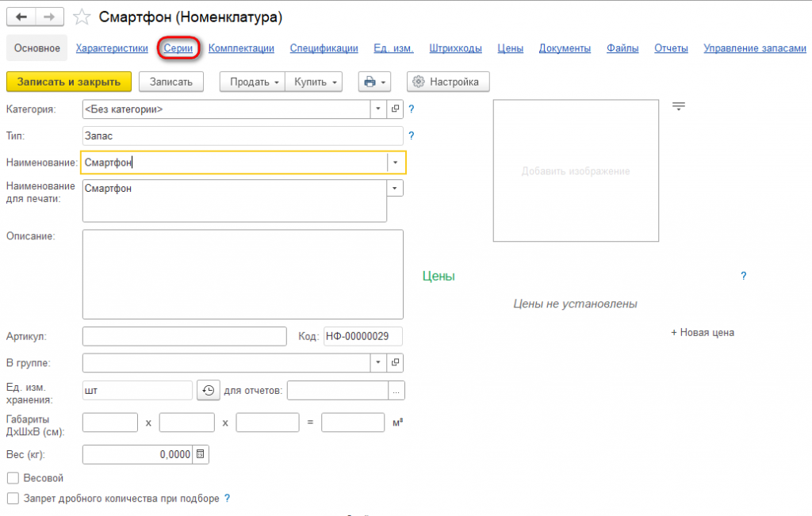Open the В группе selection form icon
The image size is (812, 516).
pos(395,363)
